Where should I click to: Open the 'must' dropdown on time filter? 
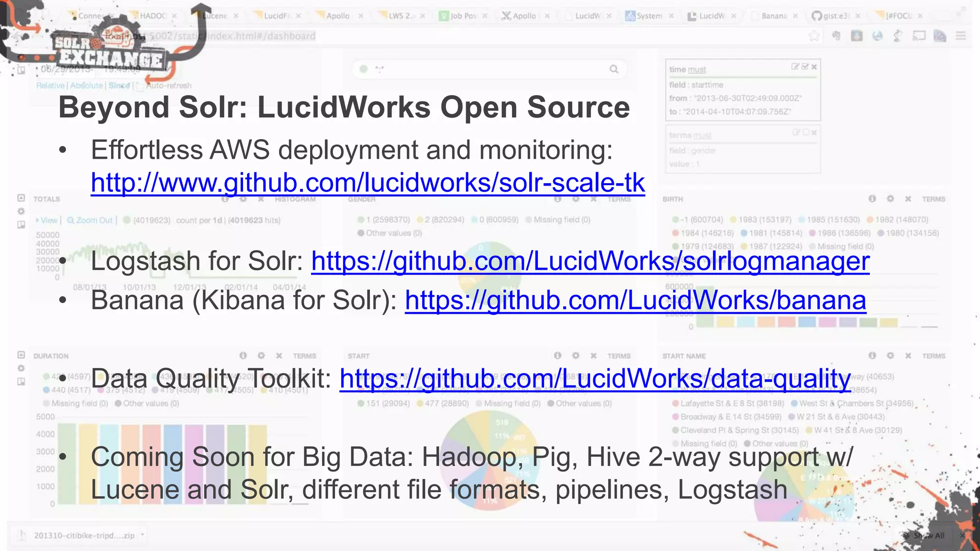(x=697, y=70)
